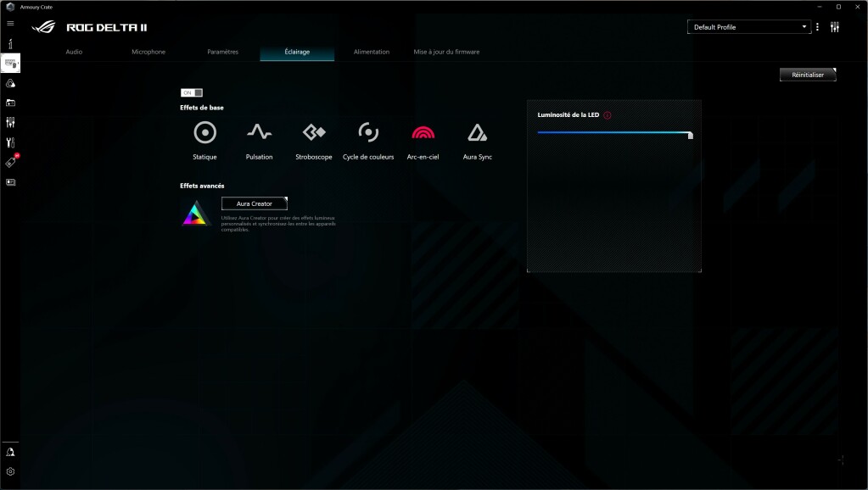The image size is (868, 490).
Task: Click the Réinitialiser button
Action: coord(808,75)
